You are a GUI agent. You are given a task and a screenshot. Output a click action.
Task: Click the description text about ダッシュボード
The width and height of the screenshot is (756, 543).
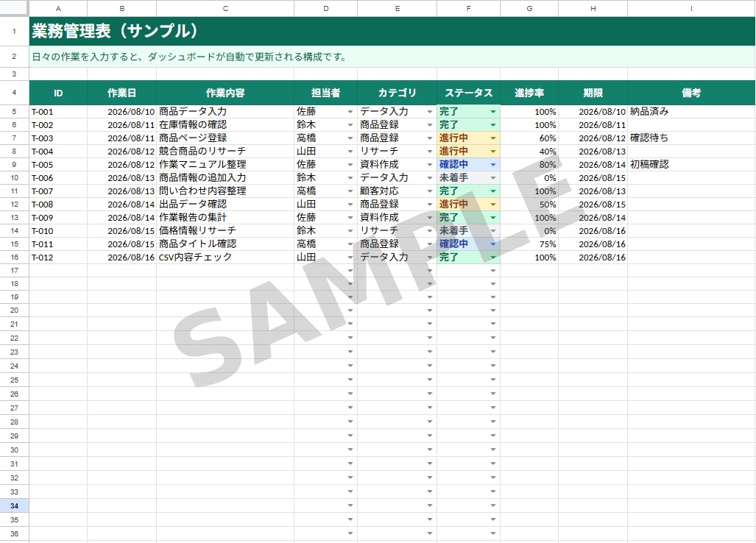tap(189, 57)
